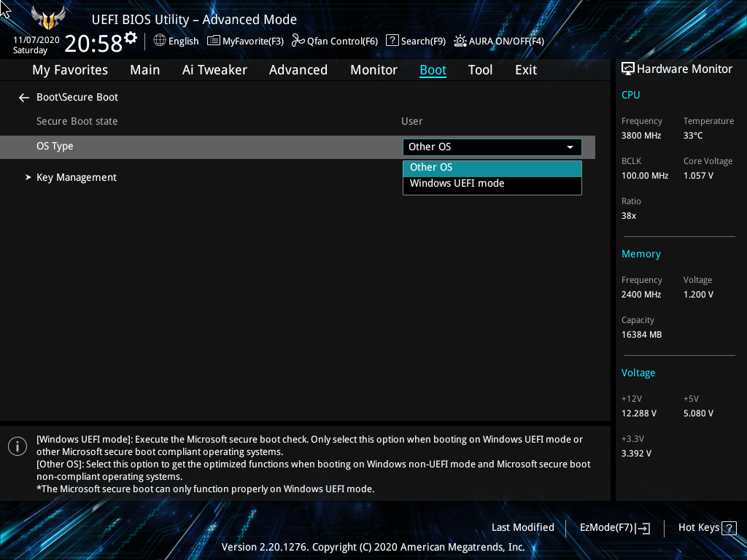Open the Tool tab
Viewport: 747px width, 560px height.
[480, 70]
